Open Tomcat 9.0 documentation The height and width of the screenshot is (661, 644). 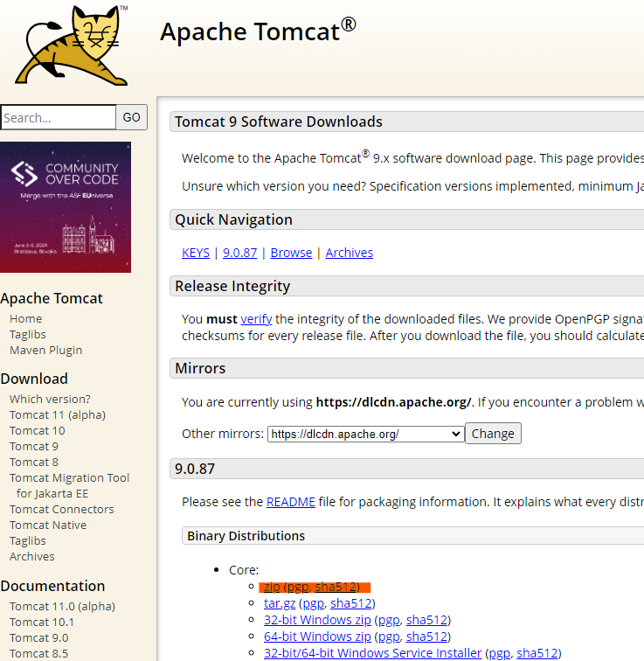[x=38, y=637]
